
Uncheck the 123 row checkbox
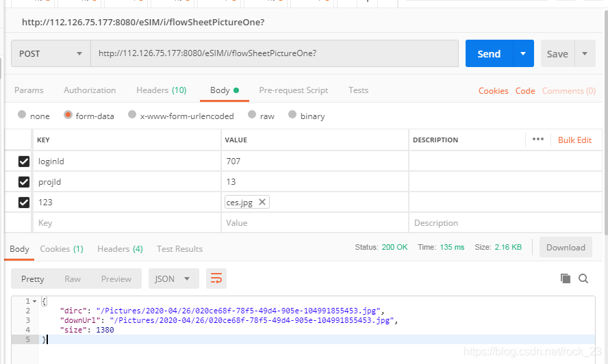(x=24, y=203)
